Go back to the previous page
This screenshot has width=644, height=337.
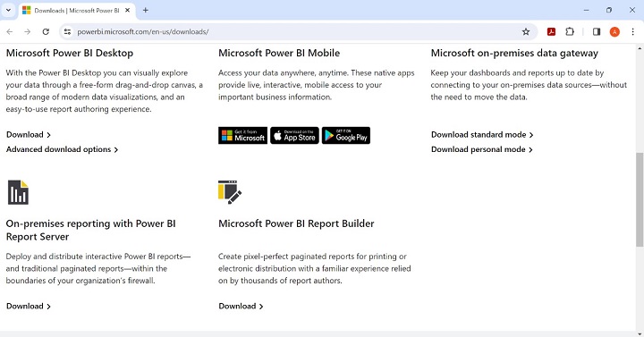pyautogui.click(x=10, y=31)
